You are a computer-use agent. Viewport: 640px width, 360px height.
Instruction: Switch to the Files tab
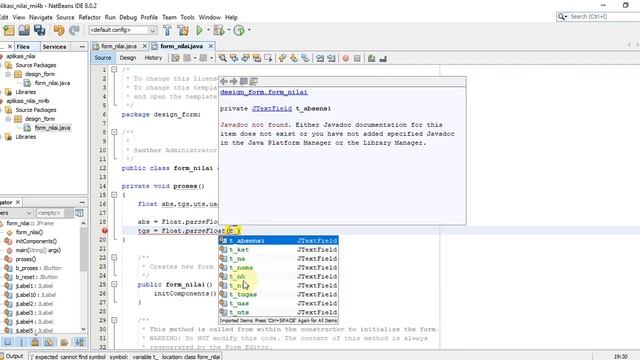point(23,47)
